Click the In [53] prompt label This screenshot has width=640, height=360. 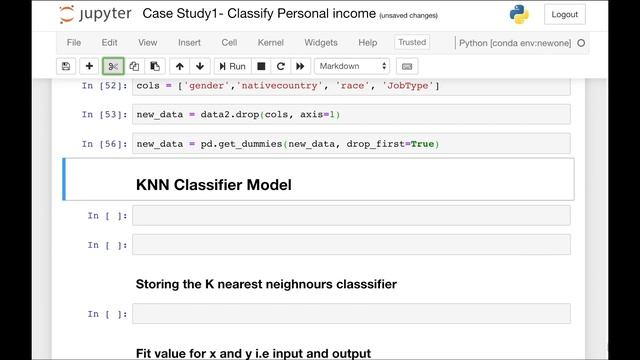pos(104,114)
